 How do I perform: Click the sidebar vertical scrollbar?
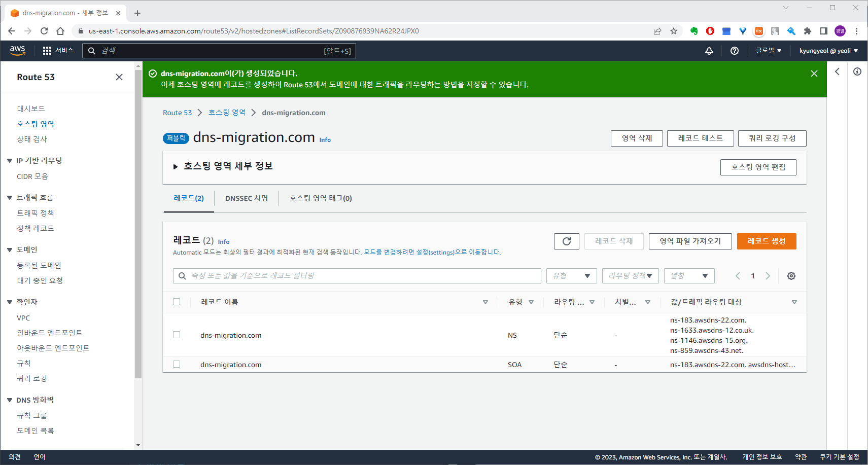138,223
